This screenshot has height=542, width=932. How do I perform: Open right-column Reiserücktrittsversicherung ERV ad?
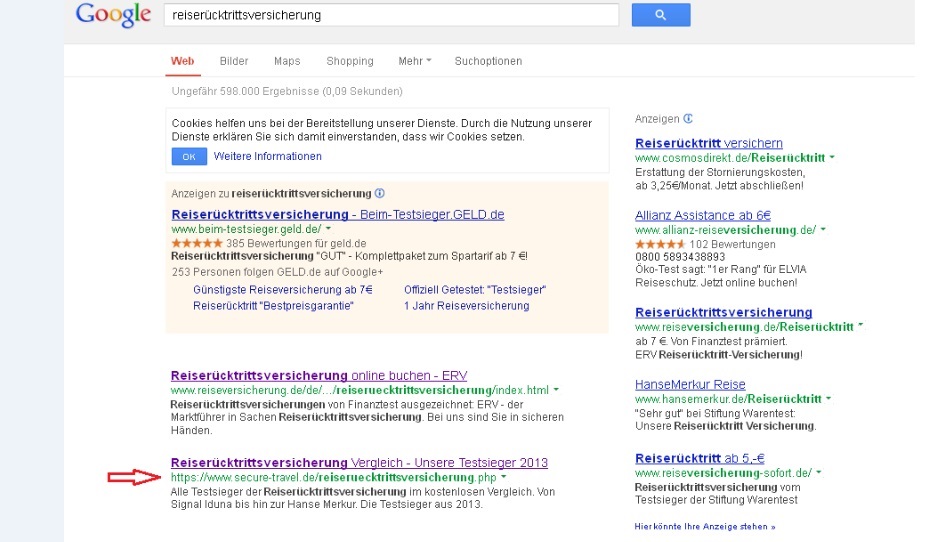pos(723,312)
